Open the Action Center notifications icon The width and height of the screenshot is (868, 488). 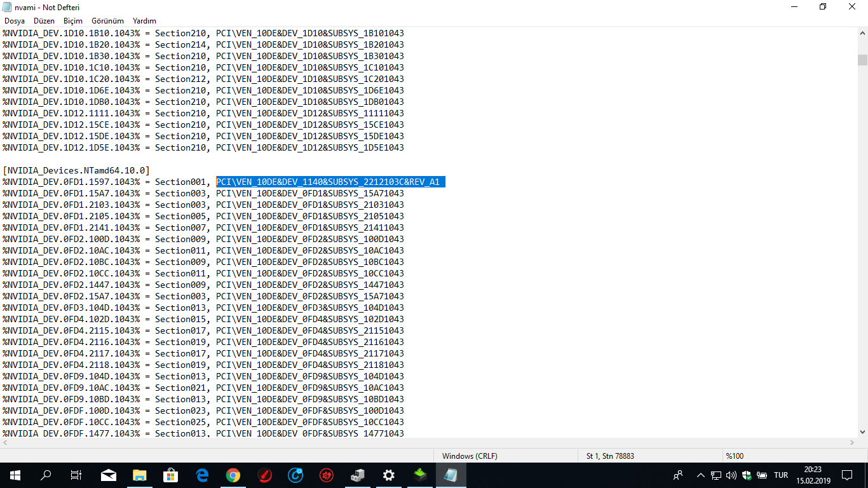click(x=847, y=475)
